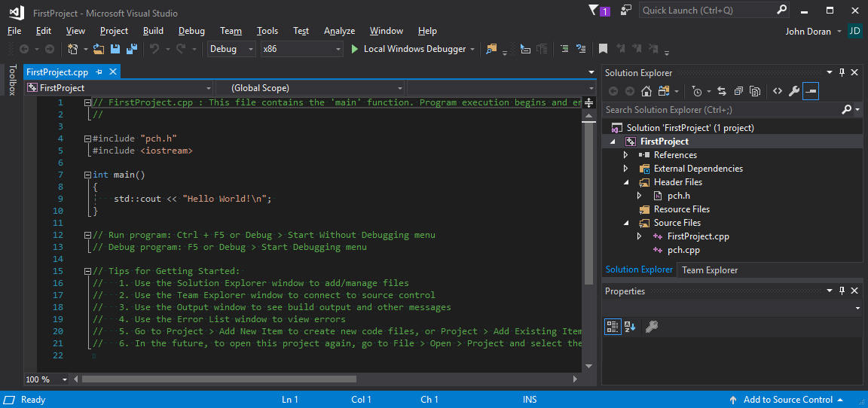
Task: Open the File menu
Action: point(14,31)
